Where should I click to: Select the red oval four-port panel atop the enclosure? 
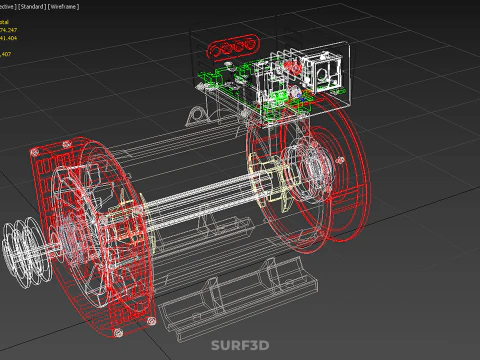233,47
